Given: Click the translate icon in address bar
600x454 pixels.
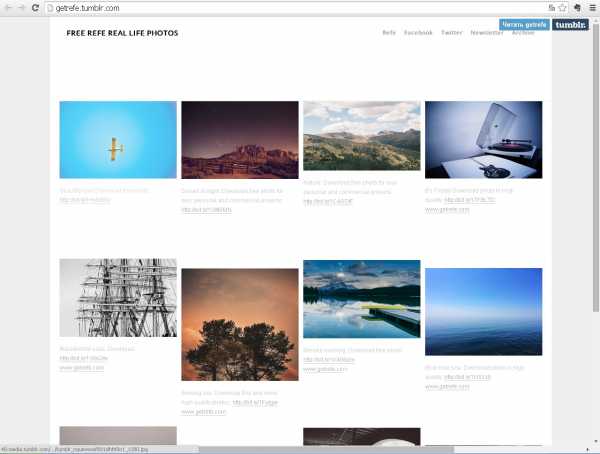Looking at the screenshot, I should click(x=551, y=8).
